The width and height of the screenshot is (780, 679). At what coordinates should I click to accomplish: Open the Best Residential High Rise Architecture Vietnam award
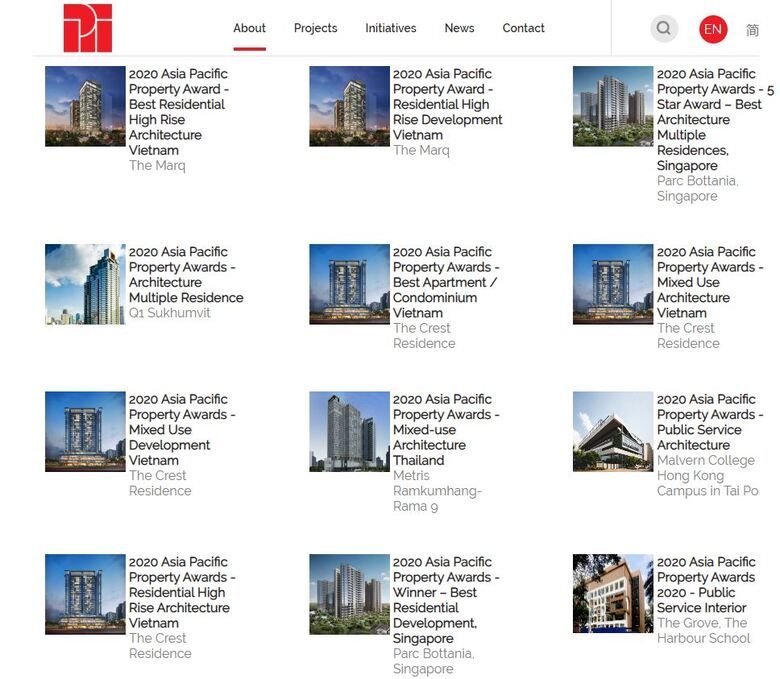click(x=179, y=112)
